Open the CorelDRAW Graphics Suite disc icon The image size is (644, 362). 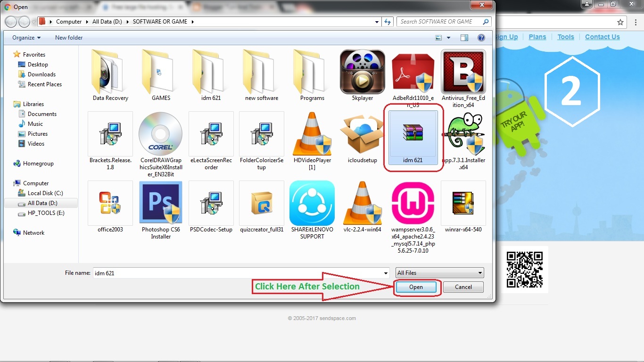click(x=160, y=134)
